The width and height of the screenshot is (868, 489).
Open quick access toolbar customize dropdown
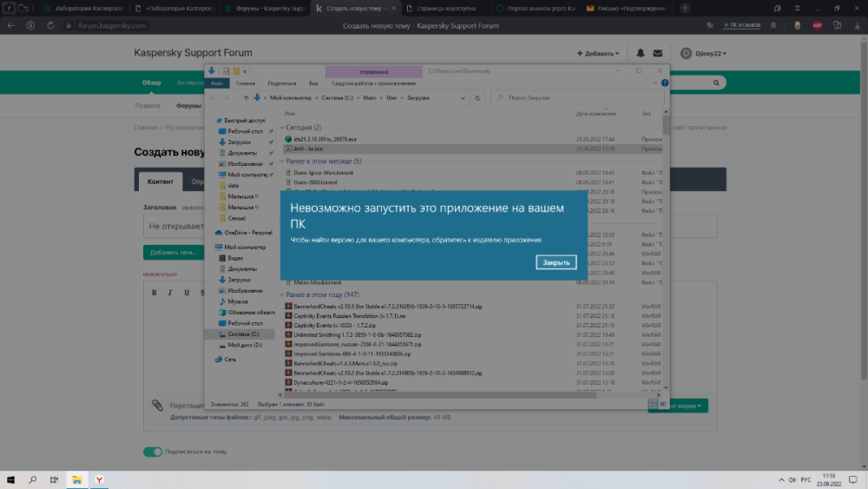pyautogui.click(x=245, y=71)
